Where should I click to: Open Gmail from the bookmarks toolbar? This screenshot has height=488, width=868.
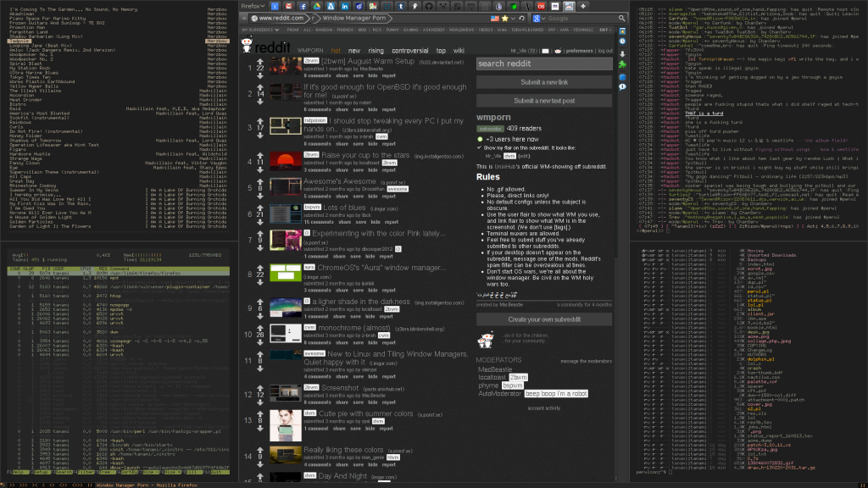[289, 5]
